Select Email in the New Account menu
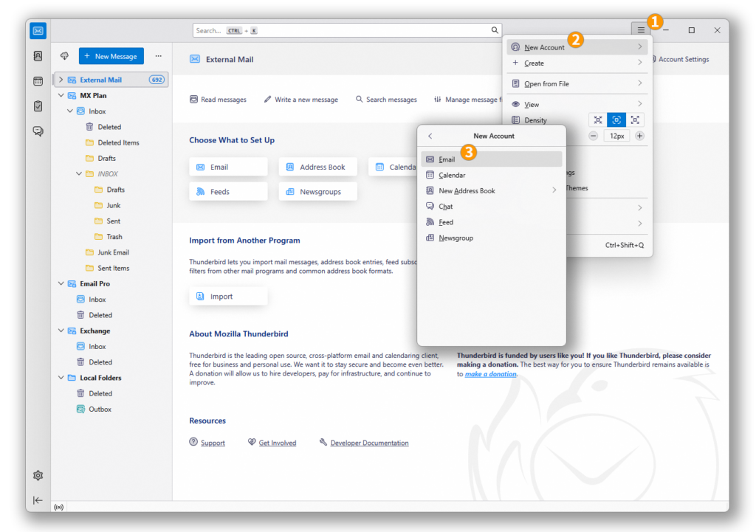The height and width of the screenshot is (532, 756). [447, 159]
